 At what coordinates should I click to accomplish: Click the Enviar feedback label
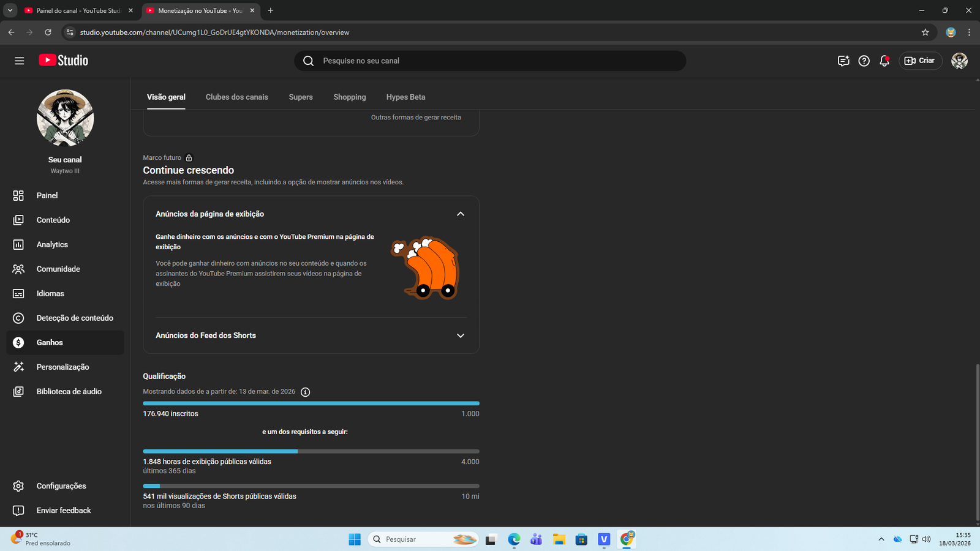[64, 510]
